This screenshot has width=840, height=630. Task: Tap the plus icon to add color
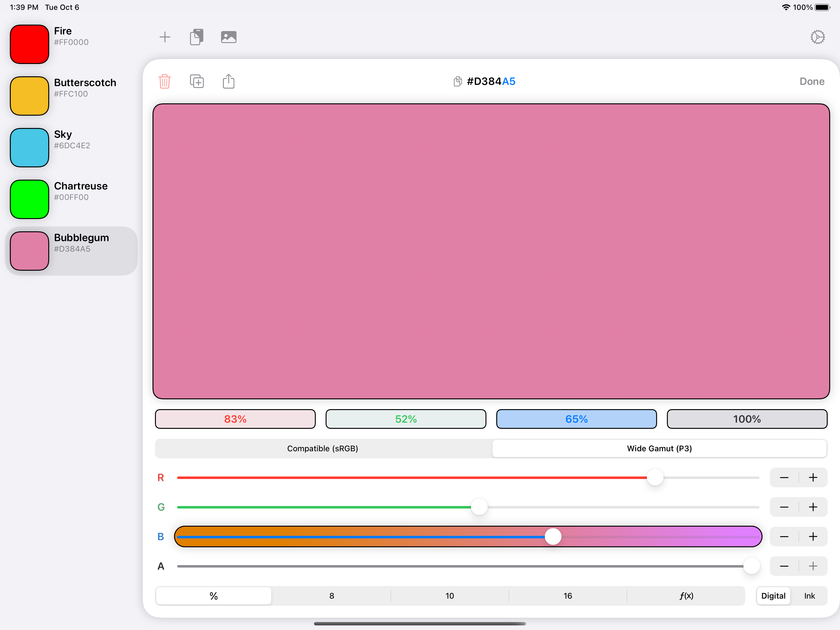pos(165,37)
